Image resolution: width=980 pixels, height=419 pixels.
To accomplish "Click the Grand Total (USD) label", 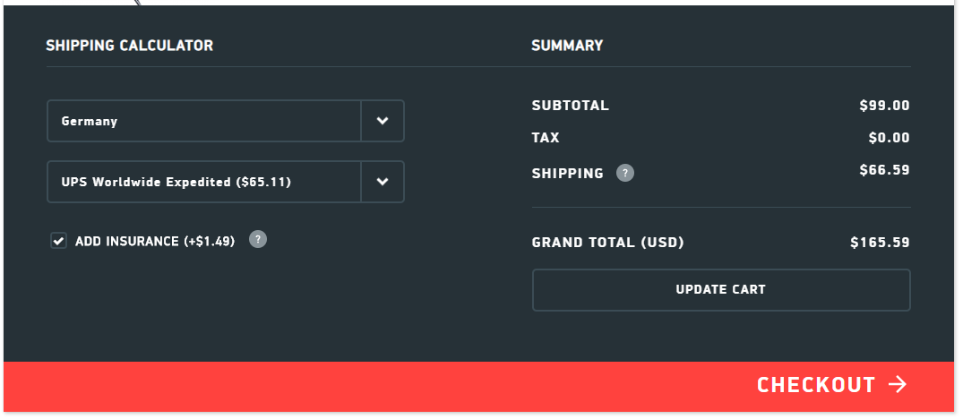I will pyautogui.click(x=607, y=243).
